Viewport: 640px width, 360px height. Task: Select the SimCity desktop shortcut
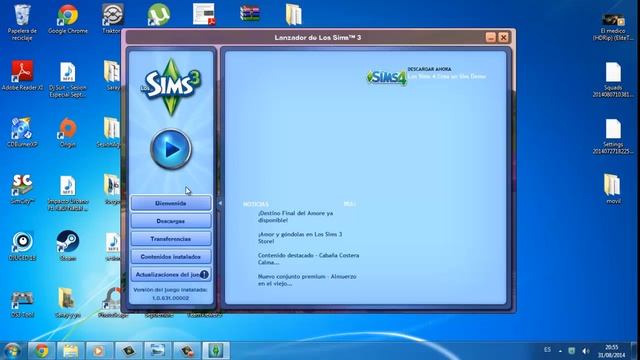(22, 189)
